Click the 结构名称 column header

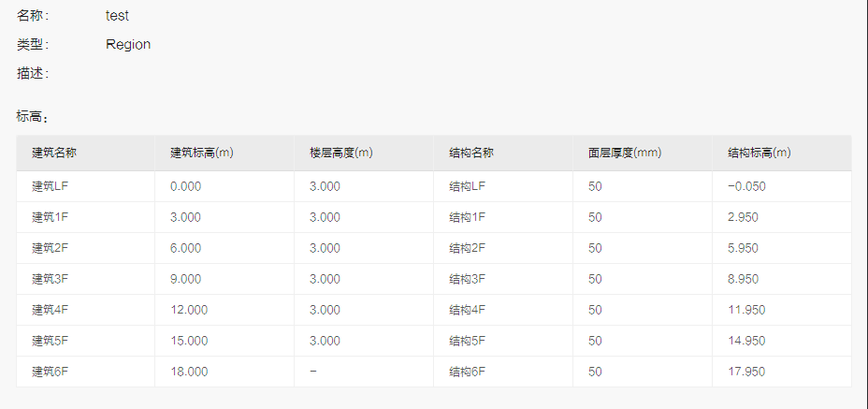[x=471, y=153]
